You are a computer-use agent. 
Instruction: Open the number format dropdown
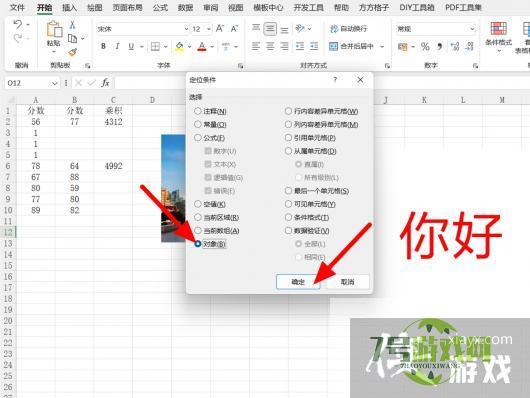pos(472,29)
